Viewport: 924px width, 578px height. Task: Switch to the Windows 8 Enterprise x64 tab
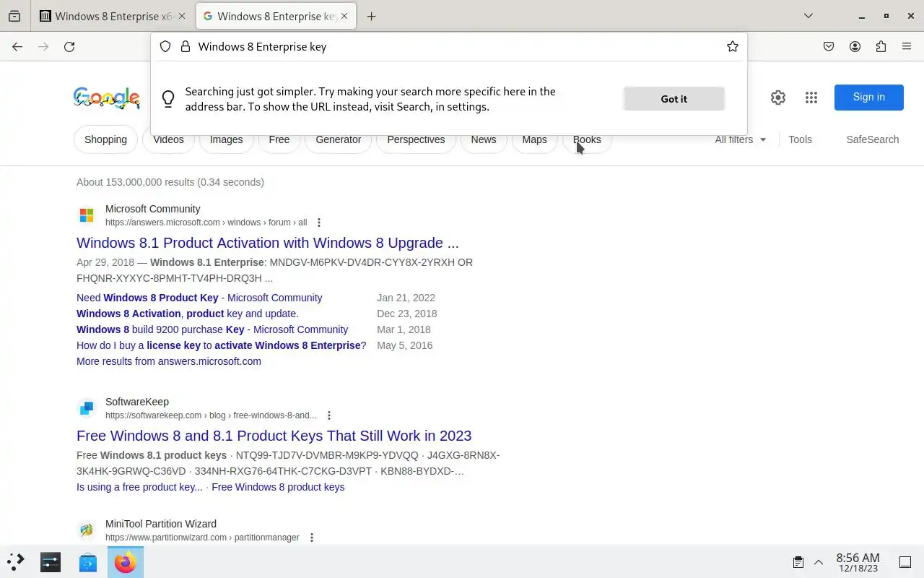[x=113, y=16]
